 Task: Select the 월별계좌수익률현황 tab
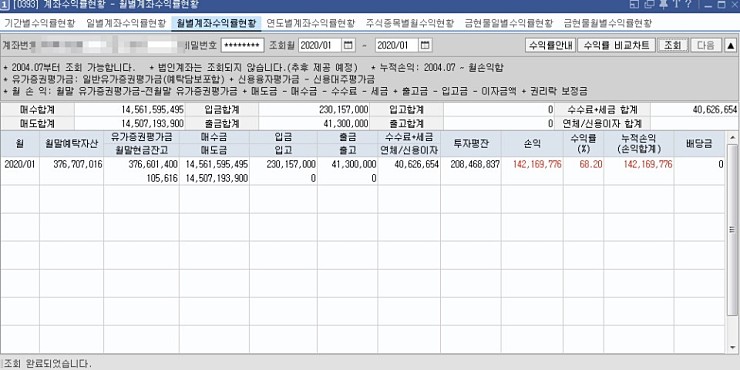[216, 23]
